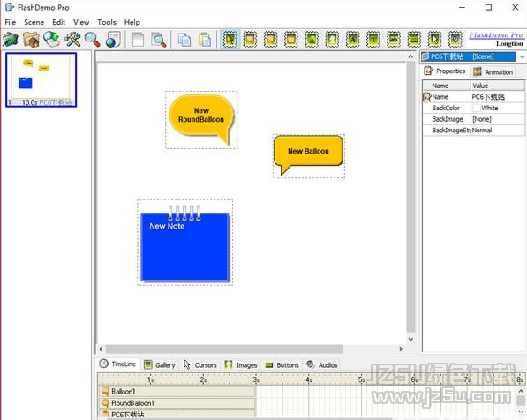Select the scene 1 thumbnail
This screenshot has width=527, height=420.
(x=41, y=80)
